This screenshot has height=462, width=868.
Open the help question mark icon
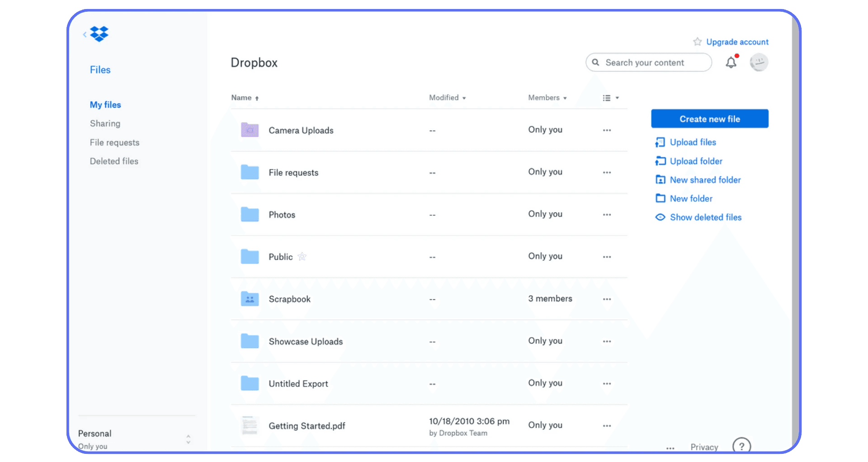point(741,446)
